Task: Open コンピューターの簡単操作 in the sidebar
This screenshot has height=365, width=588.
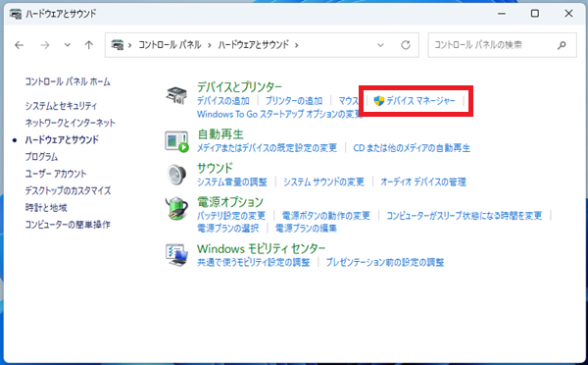Action: tap(68, 225)
